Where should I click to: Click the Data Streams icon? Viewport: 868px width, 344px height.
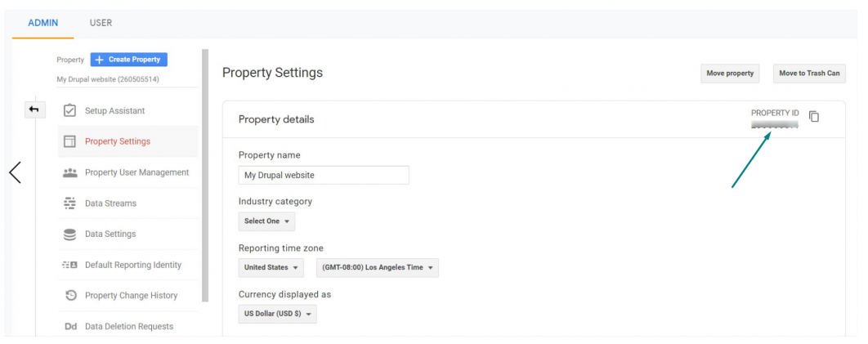pos(69,203)
